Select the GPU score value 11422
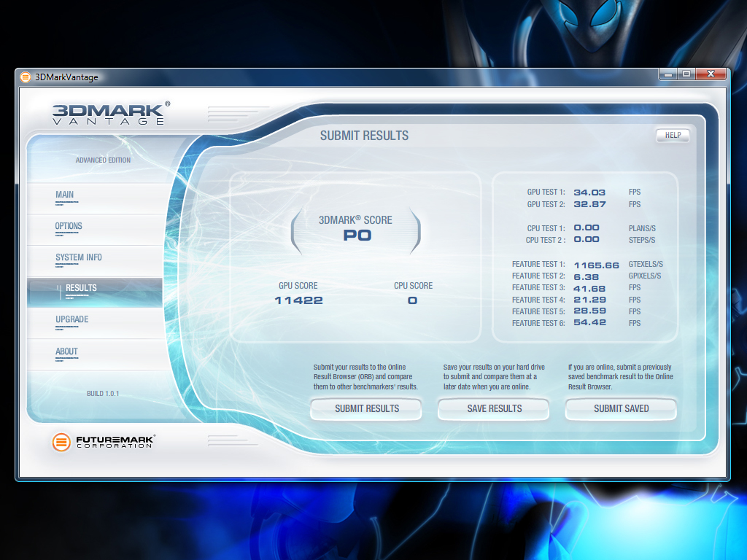Image resolution: width=747 pixels, height=560 pixels. [298, 300]
